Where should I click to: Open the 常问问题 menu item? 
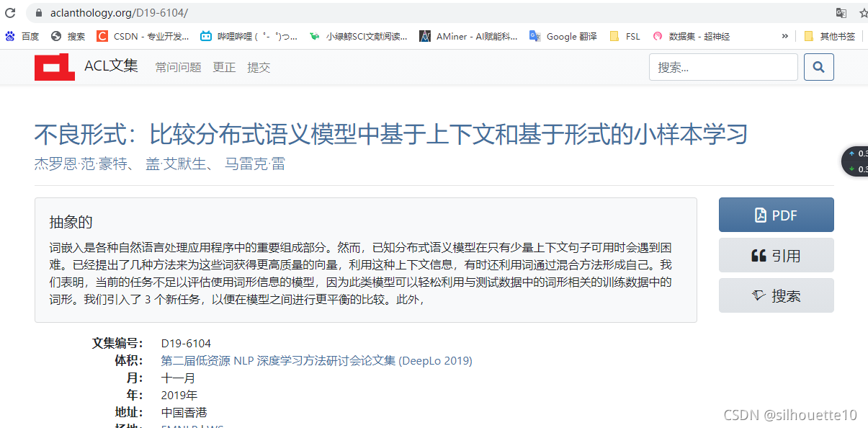(x=177, y=66)
